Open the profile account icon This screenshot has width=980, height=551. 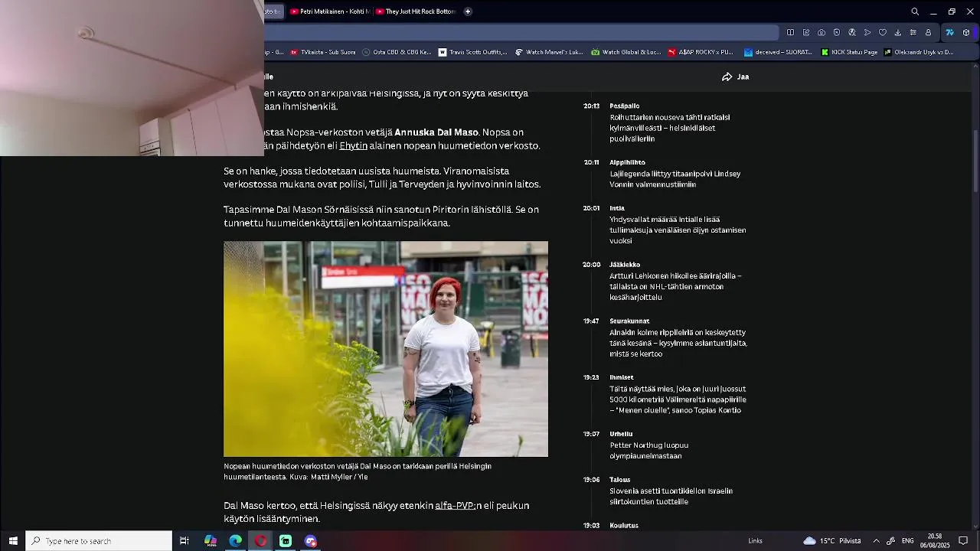tap(928, 32)
